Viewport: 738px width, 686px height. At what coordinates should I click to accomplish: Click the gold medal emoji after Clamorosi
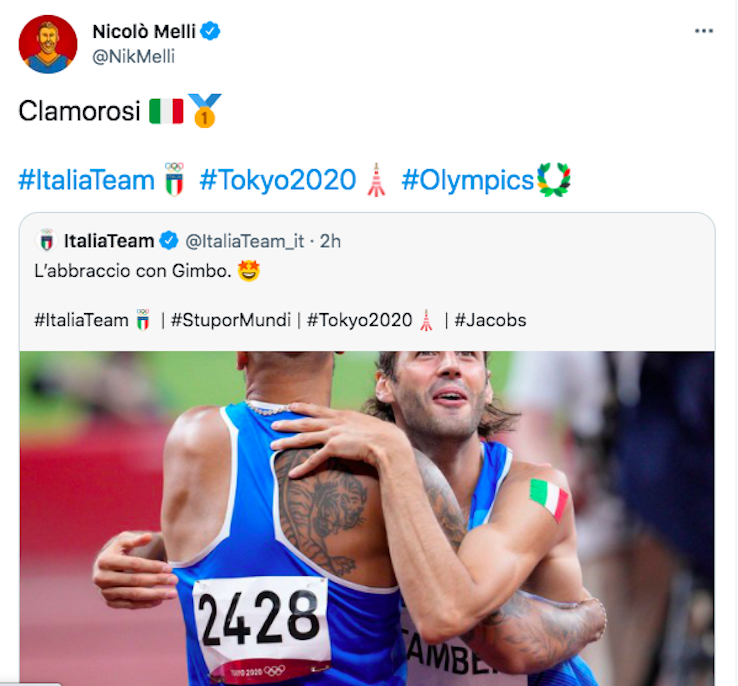tap(205, 110)
